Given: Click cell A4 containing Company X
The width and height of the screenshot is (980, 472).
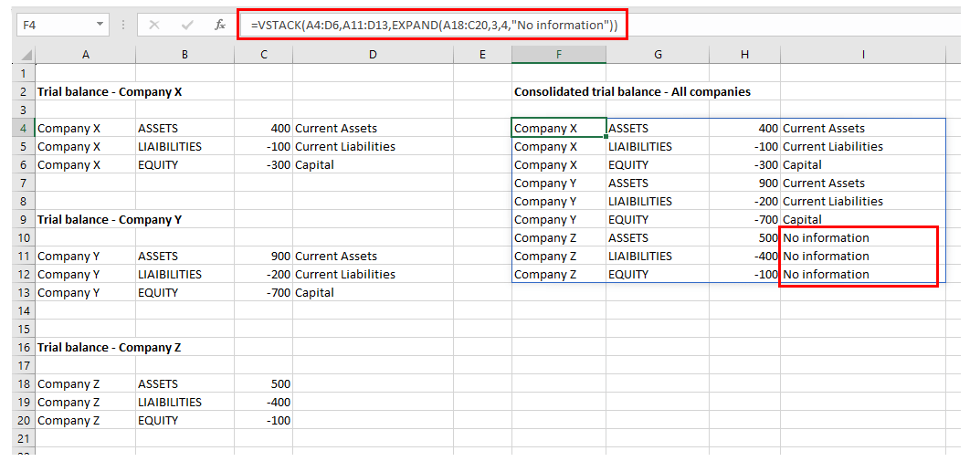Looking at the screenshot, I should tap(86, 128).
